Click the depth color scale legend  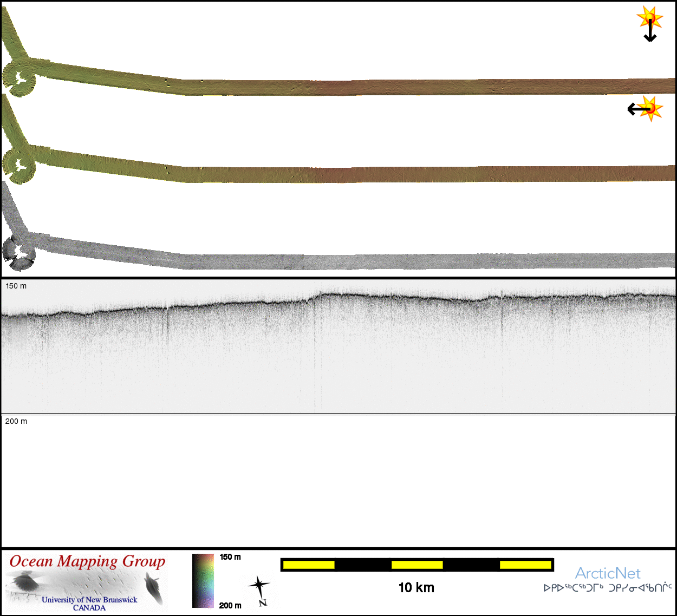point(203,580)
